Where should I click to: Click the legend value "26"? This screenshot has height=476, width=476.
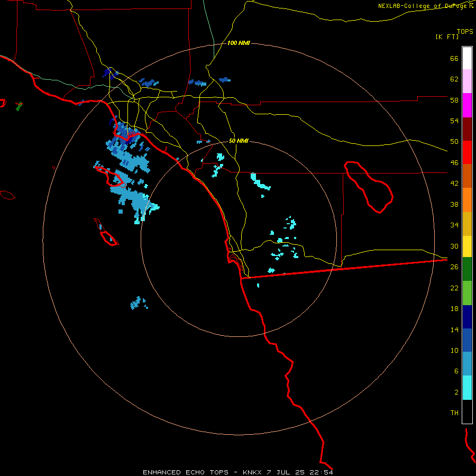(454, 267)
